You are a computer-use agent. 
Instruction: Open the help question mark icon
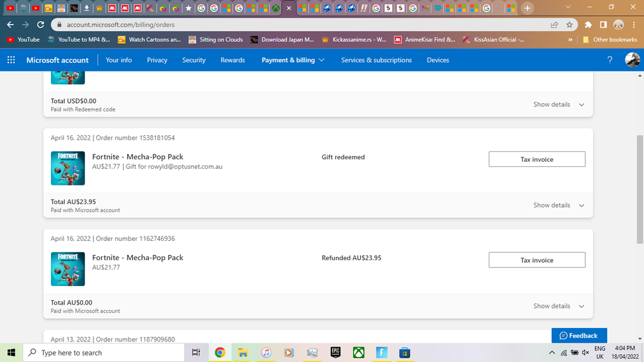pyautogui.click(x=610, y=60)
